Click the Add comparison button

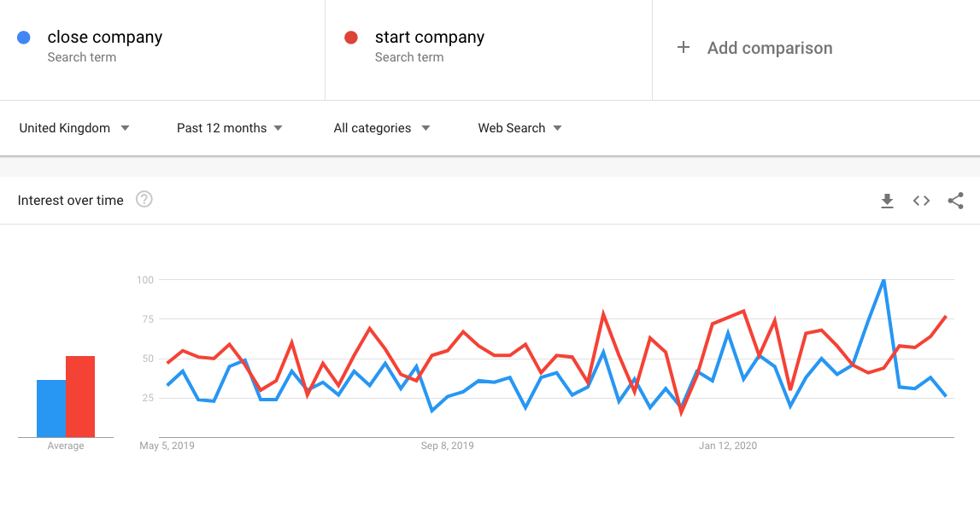pyautogui.click(x=769, y=48)
